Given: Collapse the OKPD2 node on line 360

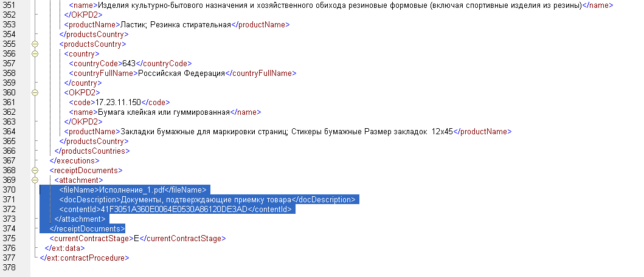Looking at the screenshot, I should point(35,93).
